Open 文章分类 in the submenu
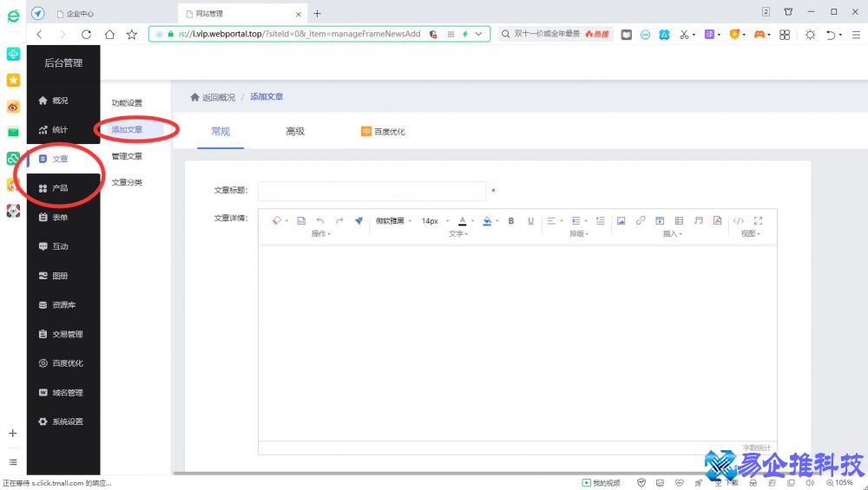Viewport: 868px width, 490px height. (127, 182)
